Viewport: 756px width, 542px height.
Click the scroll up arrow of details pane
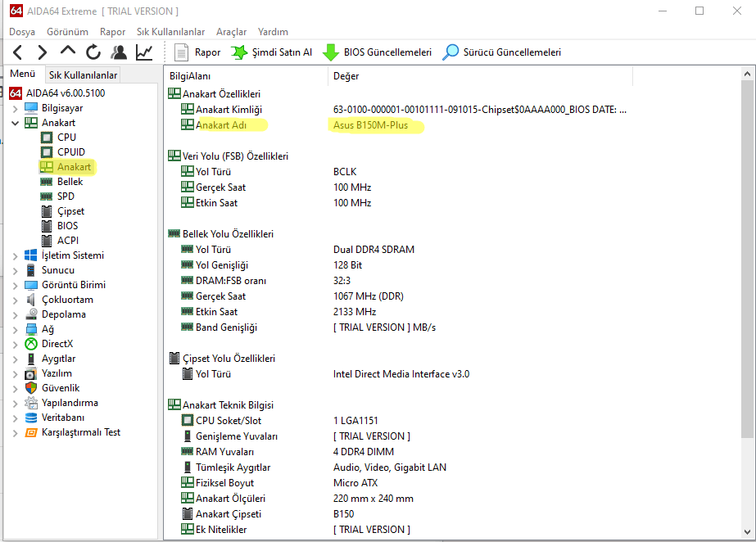point(747,74)
